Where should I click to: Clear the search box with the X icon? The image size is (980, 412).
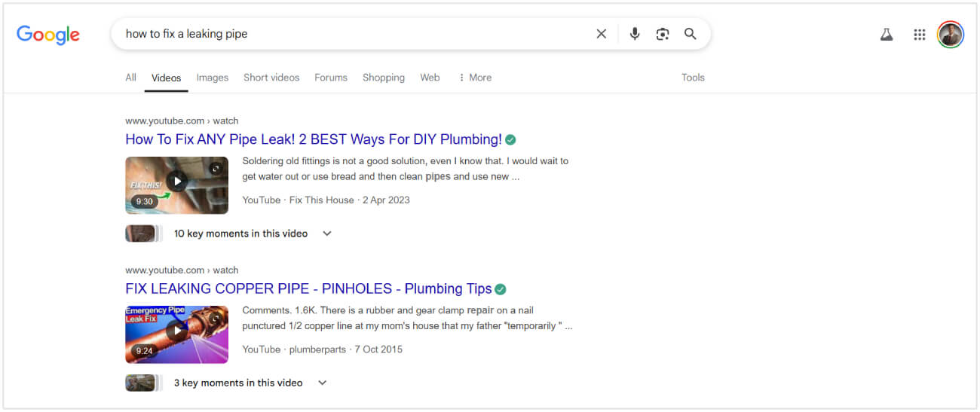601,34
